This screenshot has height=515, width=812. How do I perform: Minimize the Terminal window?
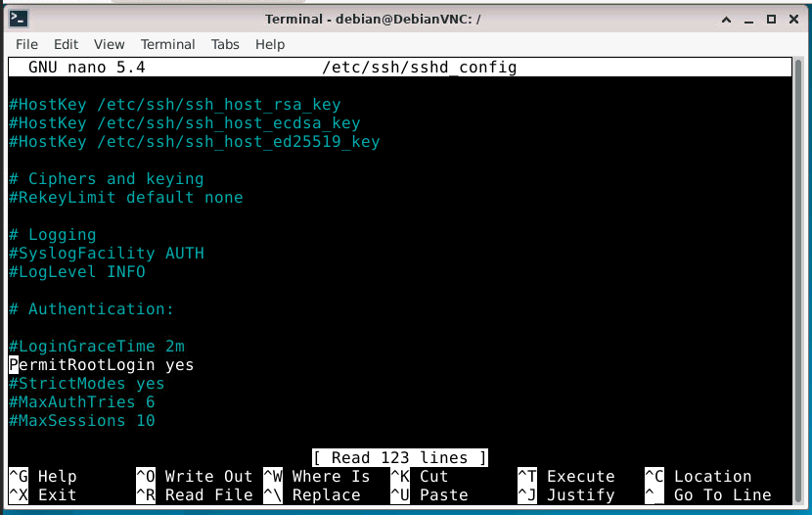[748, 20]
